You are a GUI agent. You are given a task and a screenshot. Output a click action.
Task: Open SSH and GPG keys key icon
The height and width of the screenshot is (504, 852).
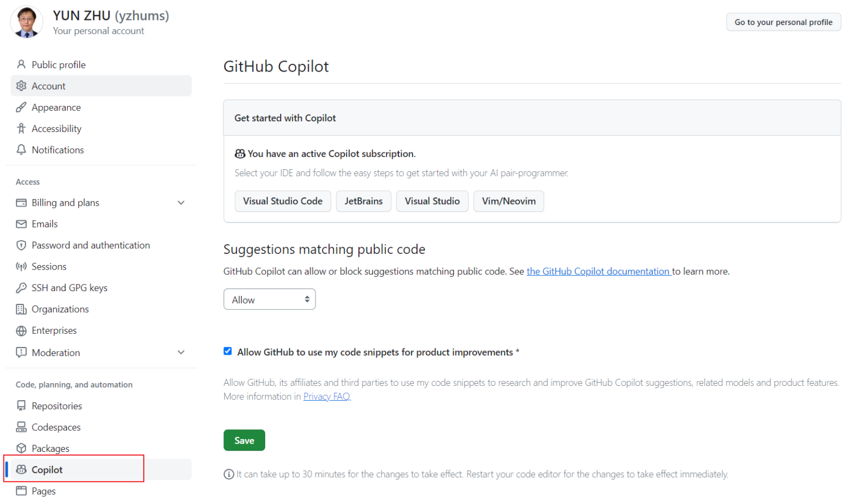pos(21,288)
